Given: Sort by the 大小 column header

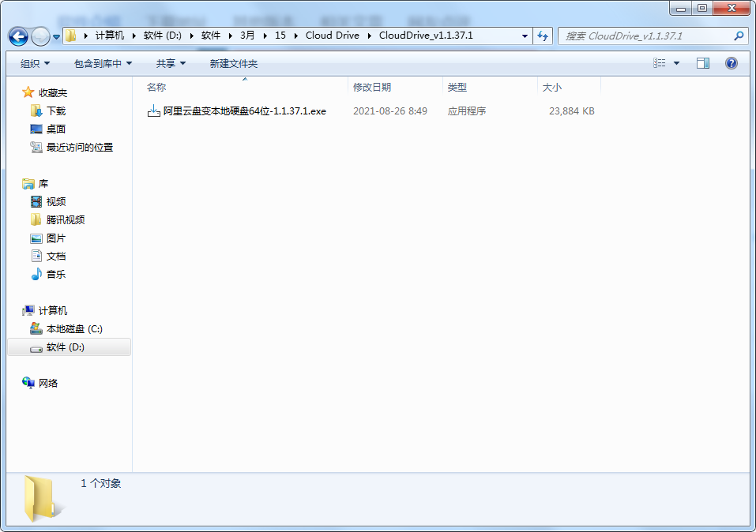Looking at the screenshot, I should (x=569, y=88).
